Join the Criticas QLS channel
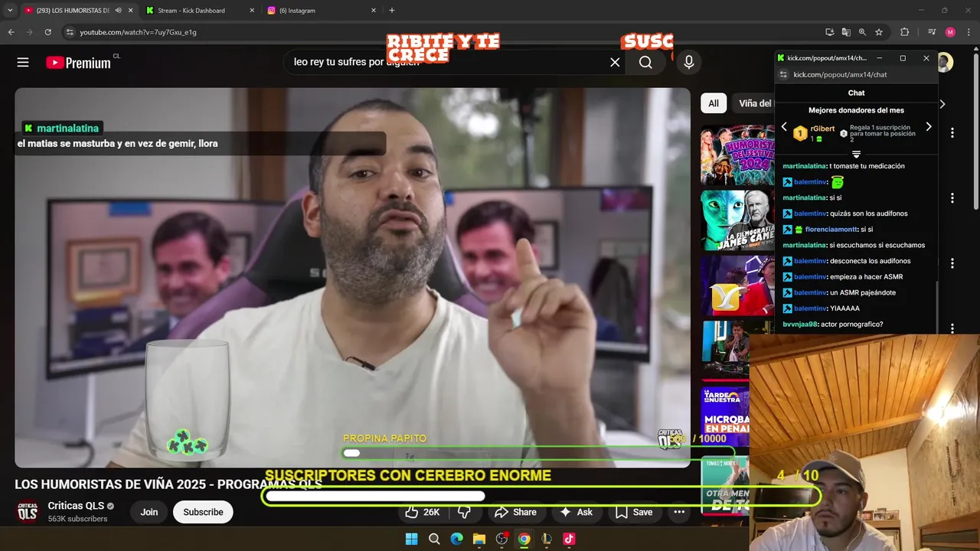The height and width of the screenshot is (551, 980). point(149,512)
